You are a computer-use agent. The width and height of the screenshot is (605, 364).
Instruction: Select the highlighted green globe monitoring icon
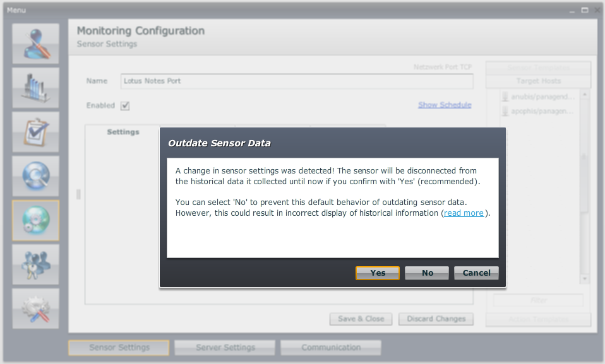click(36, 221)
